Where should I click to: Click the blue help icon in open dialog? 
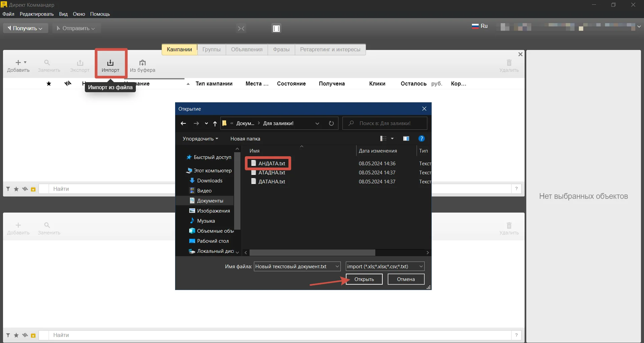pyautogui.click(x=422, y=138)
